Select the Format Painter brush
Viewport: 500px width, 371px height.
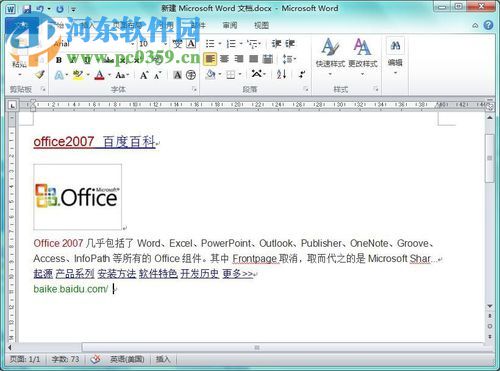click(40, 74)
